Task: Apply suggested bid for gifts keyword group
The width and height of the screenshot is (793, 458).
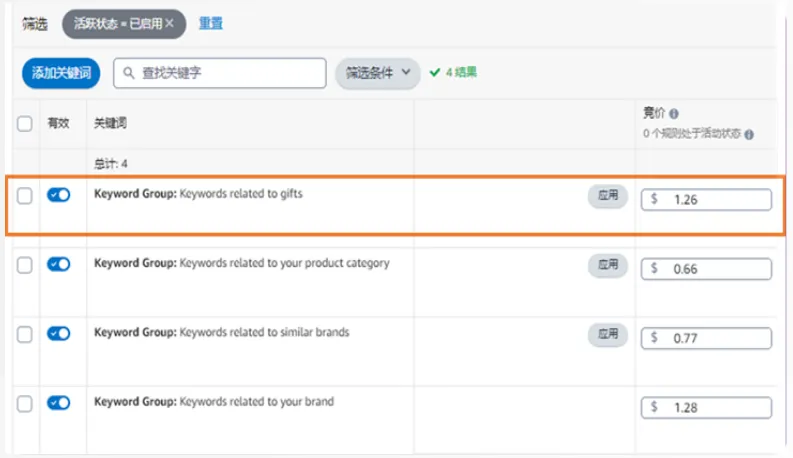Action: pyautogui.click(x=607, y=196)
